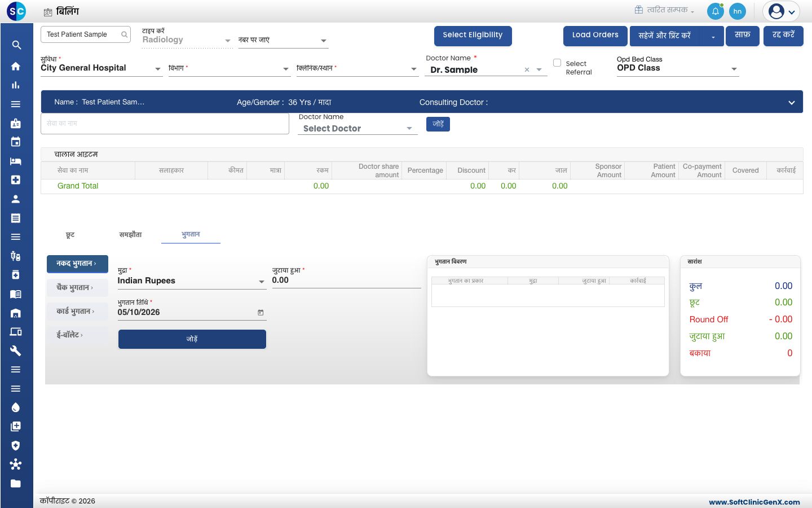Screen dimensions: 812x508
Task: Open the folder icon in sidebar
Action: (x=16, y=483)
